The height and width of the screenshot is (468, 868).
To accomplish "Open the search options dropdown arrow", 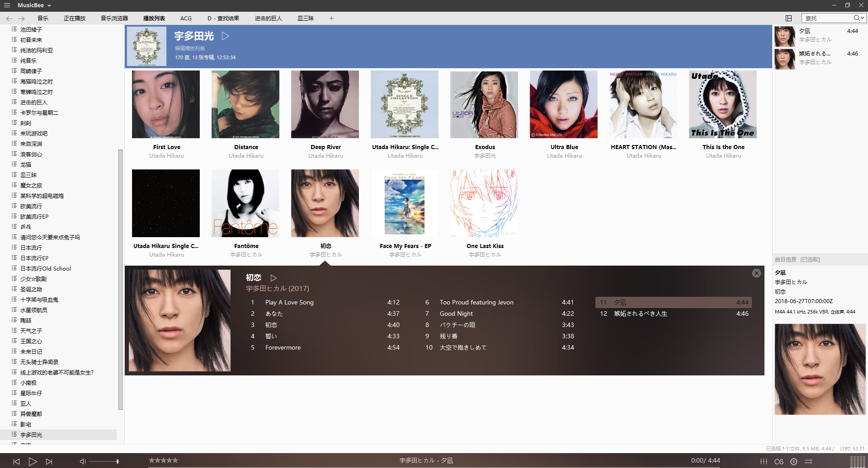I will tap(863, 18).
